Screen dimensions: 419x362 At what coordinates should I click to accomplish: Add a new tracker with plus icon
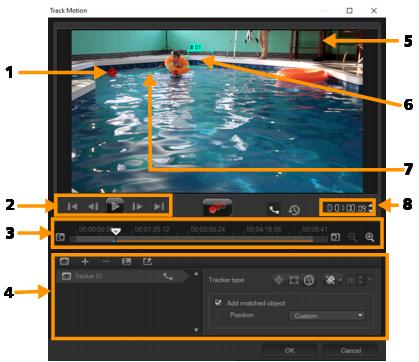tap(85, 262)
